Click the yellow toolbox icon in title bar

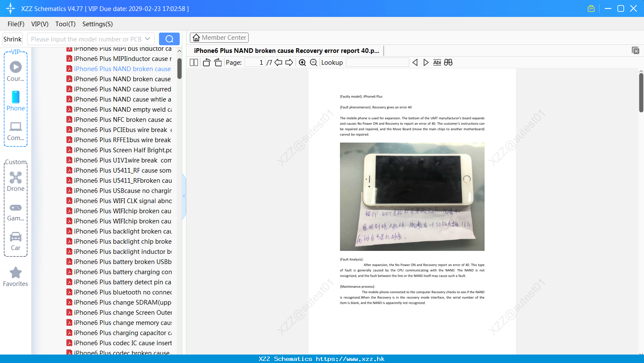click(591, 8)
